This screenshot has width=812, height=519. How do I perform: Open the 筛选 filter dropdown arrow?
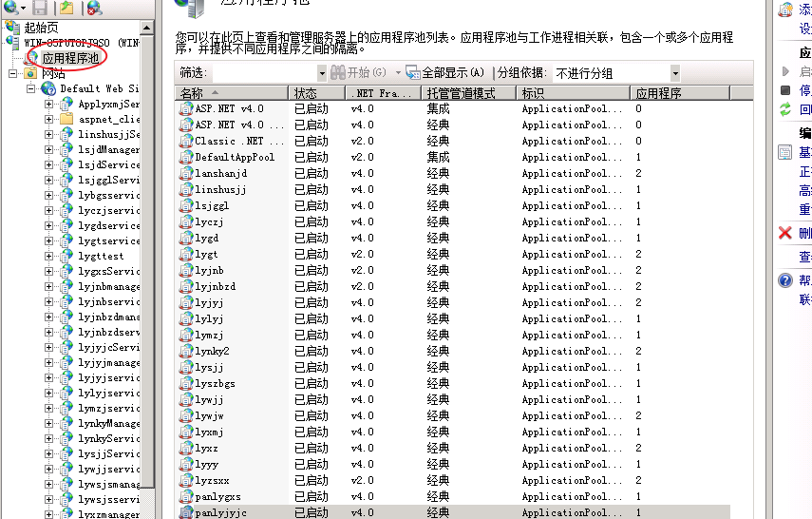(x=322, y=73)
